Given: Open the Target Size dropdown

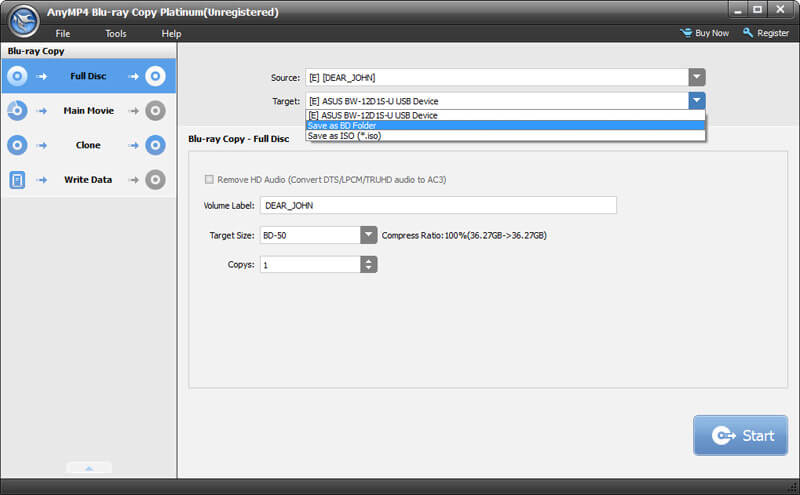Looking at the screenshot, I should coord(368,235).
